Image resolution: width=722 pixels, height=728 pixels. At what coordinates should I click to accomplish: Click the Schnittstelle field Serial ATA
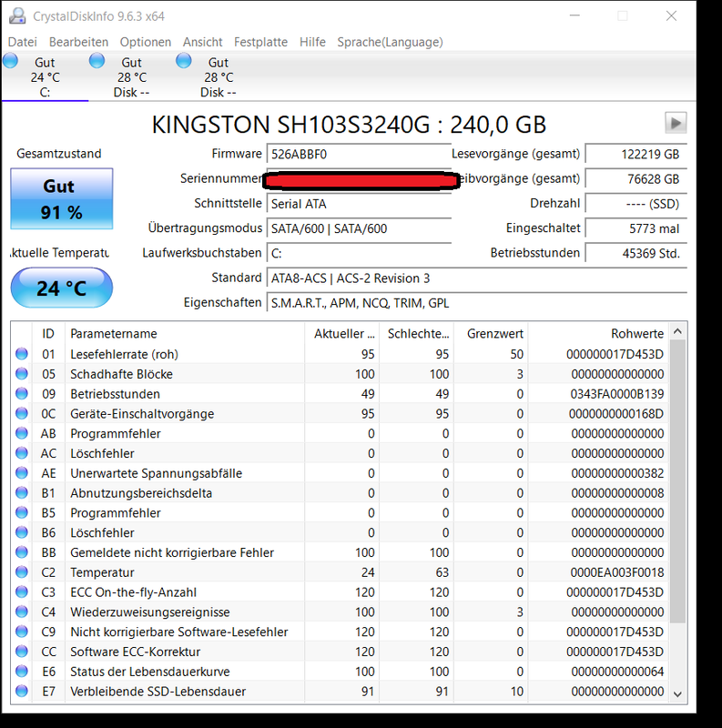point(359,204)
